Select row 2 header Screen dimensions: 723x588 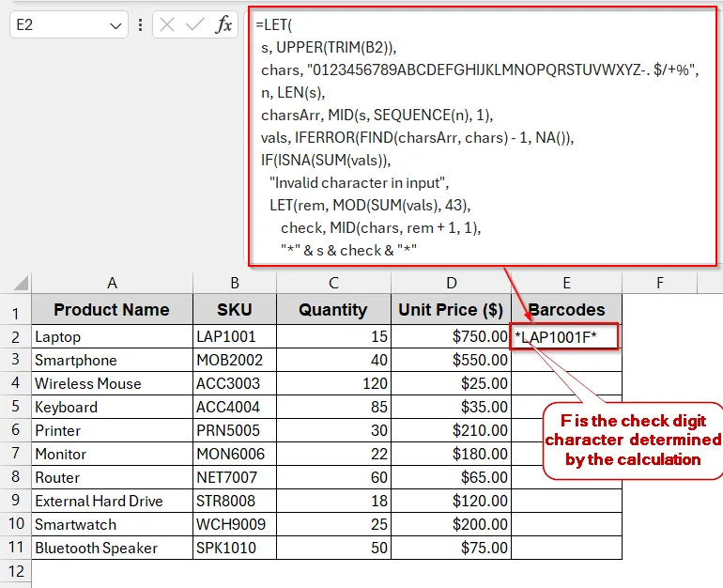(x=16, y=336)
